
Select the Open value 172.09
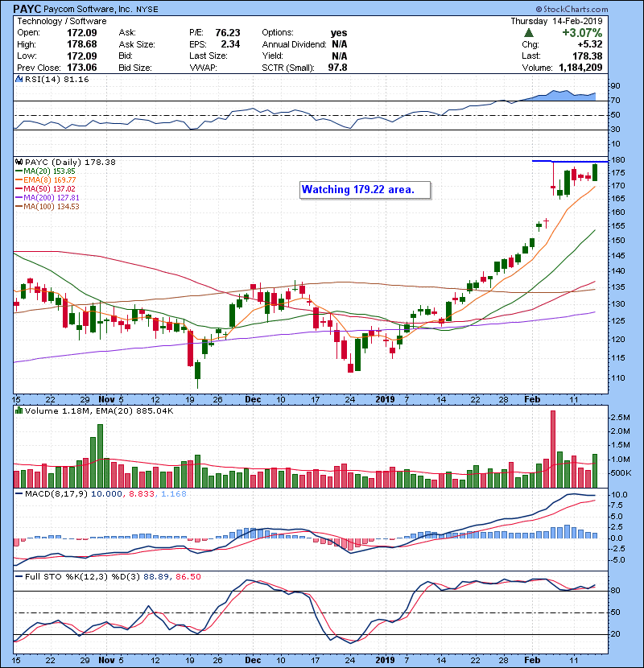82,33
